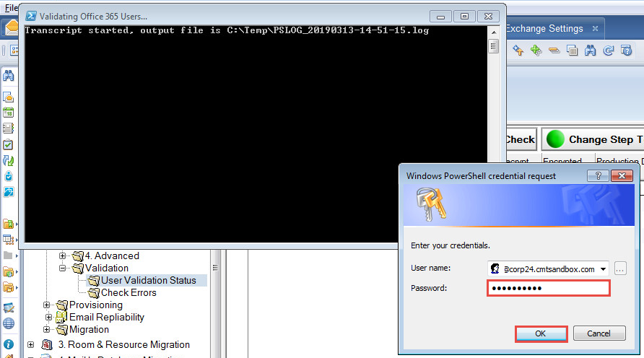
Task: Expand the 4. Advanced tree node
Action: pos(62,256)
